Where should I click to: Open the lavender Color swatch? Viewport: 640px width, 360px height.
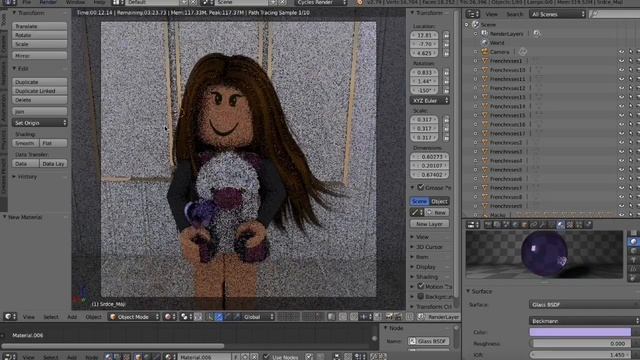(580, 332)
